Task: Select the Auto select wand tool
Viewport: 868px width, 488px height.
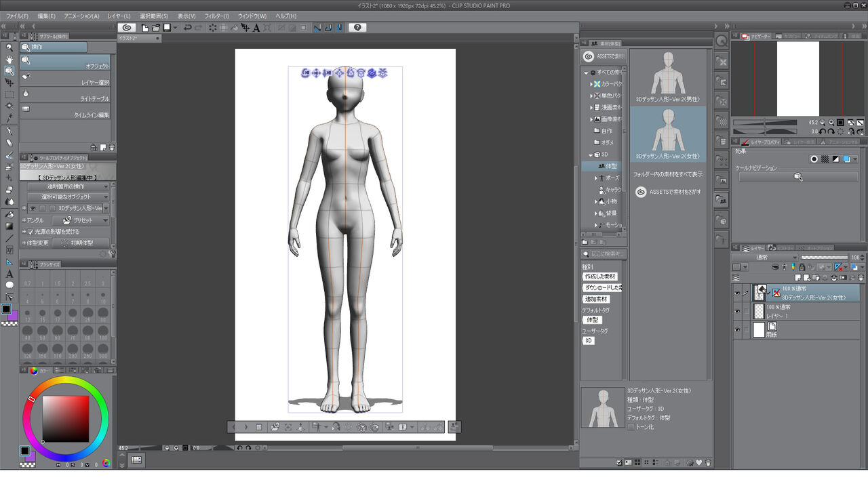Action: [x=9, y=106]
